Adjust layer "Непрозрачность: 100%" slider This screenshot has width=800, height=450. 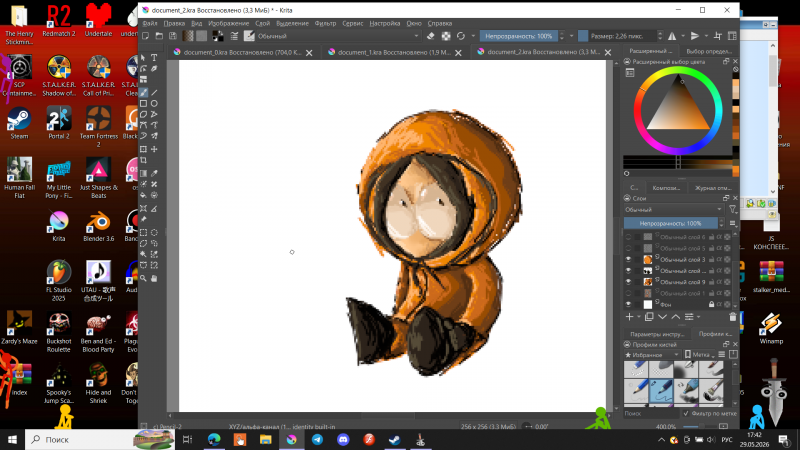click(x=670, y=223)
